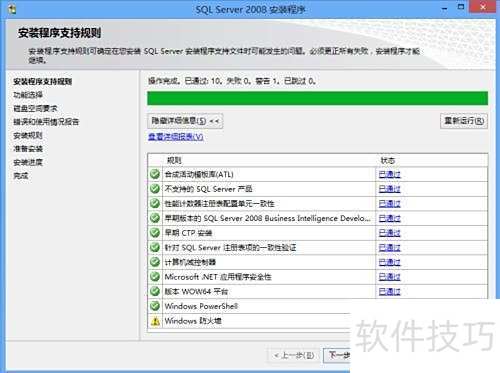Maximize the SQL Server 2008 setup window
The width and height of the screenshot is (500, 373).
coord(461,7)
